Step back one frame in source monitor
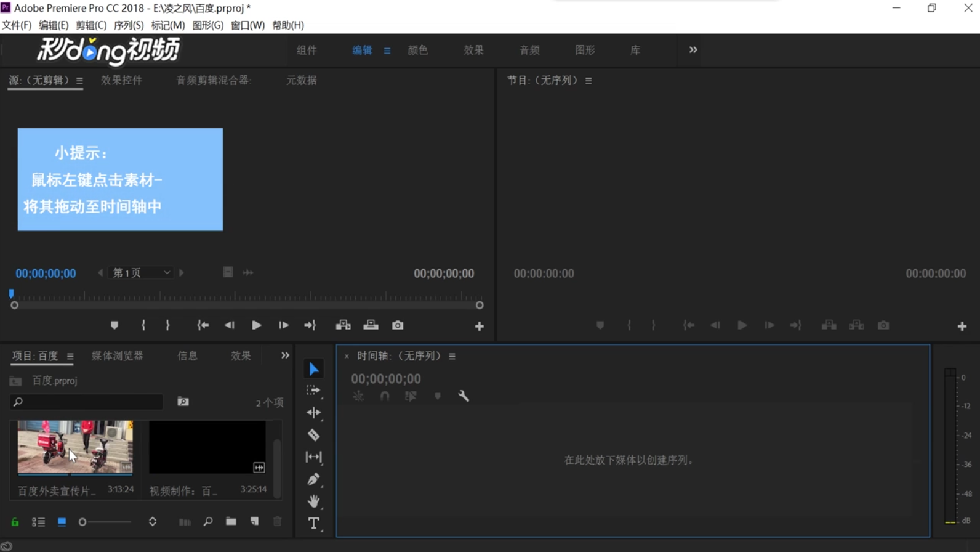980x552 pixels. tap(229, 325)
